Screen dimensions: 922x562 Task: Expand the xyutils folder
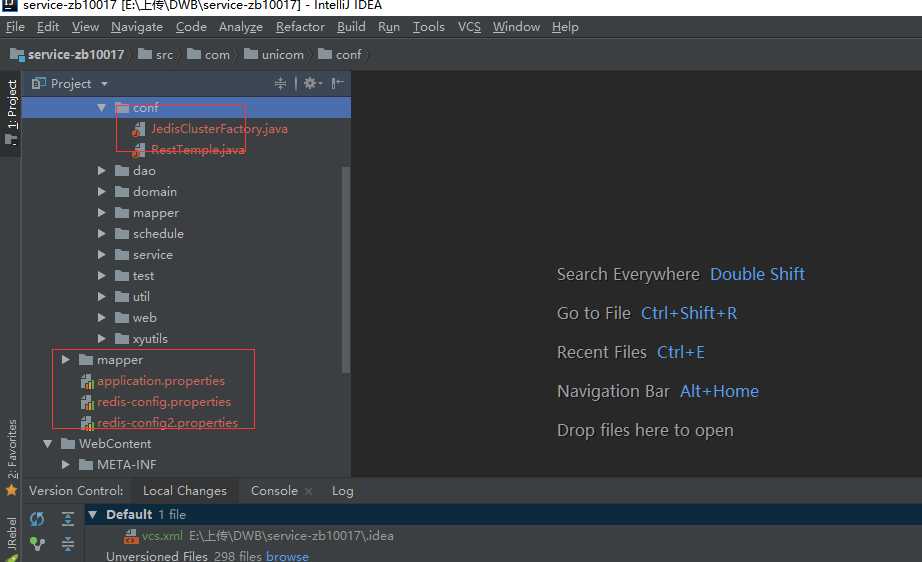pyautogui.click(x=101, y=339)
